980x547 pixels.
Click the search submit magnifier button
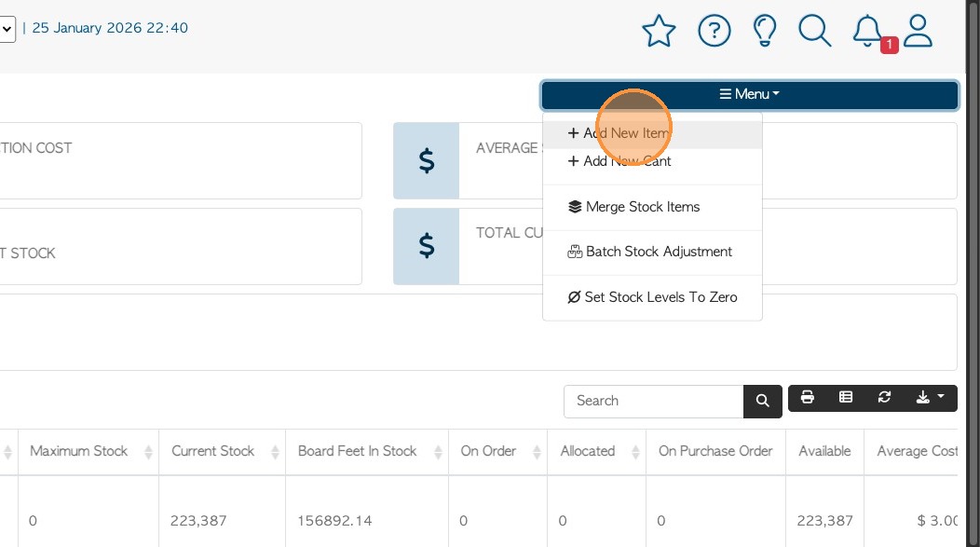click(762, 401)
